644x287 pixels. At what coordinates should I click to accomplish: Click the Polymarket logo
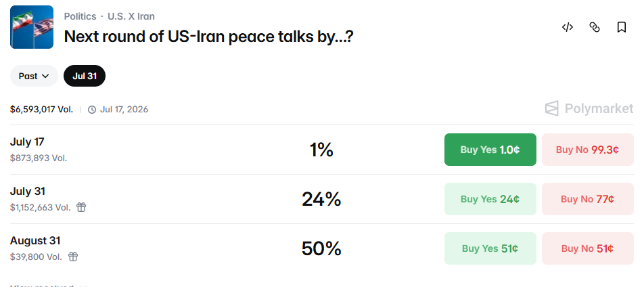tap(589, 108)
